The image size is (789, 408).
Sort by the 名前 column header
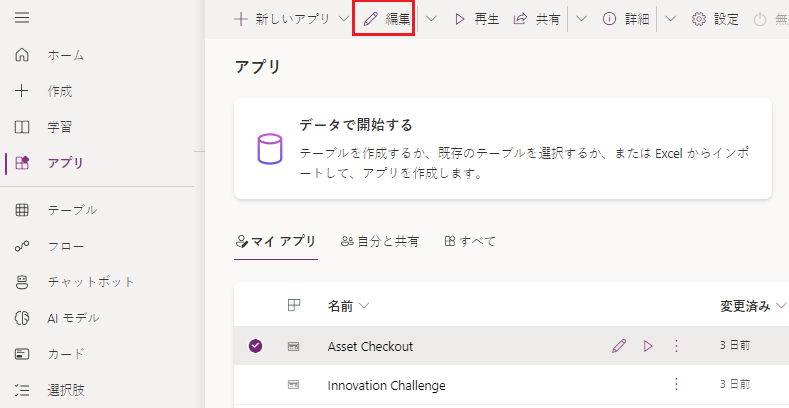[348, 305]
